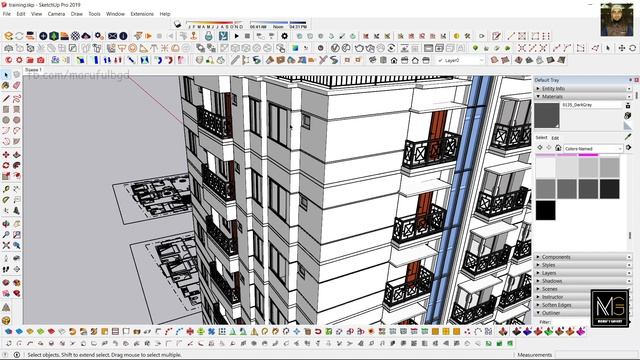Select the Follow Me tool
640x360 pixels.
[16, 165]
